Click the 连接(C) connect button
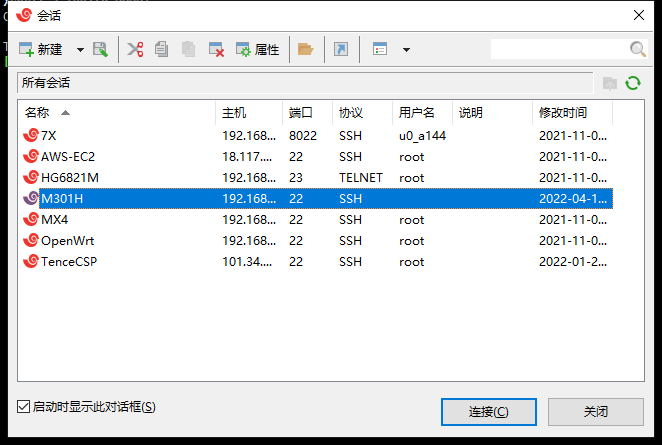 (x=488, y=412)
